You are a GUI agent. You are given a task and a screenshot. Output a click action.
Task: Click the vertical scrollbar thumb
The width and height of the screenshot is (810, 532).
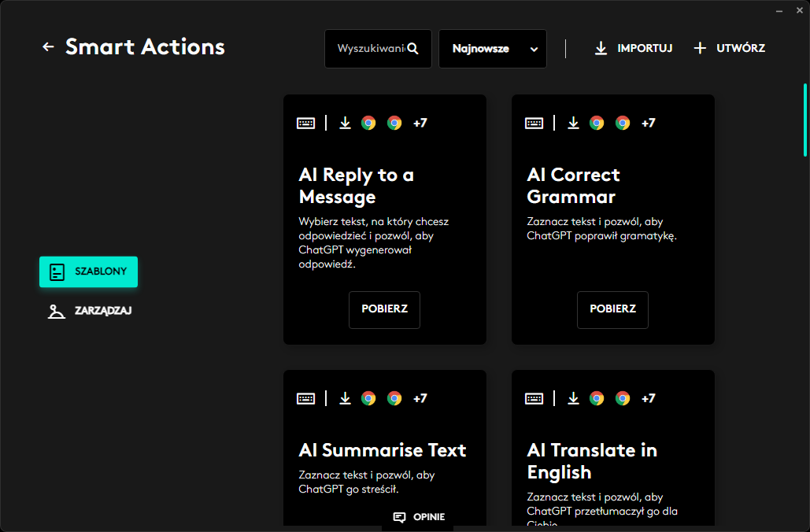(x=804, y=120)
